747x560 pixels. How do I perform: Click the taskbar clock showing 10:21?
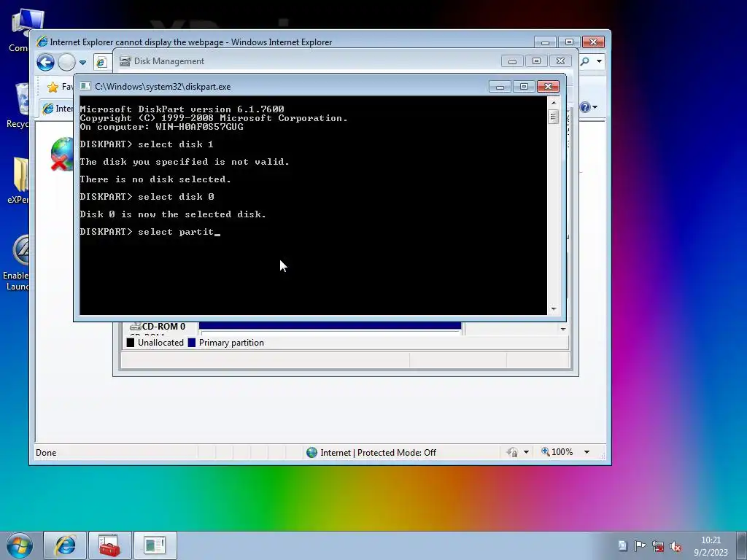click(x=711, y=546)
